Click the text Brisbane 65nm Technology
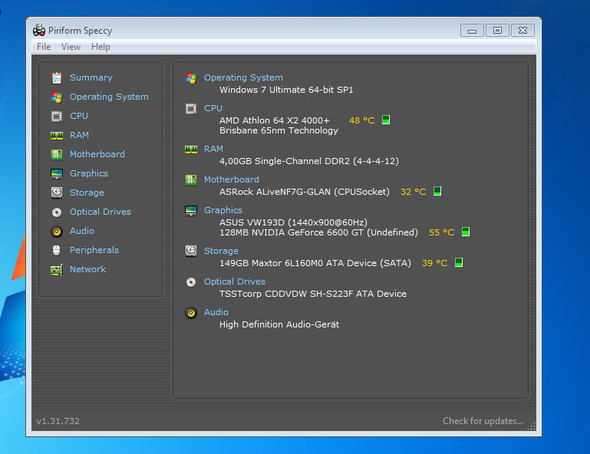The image size is (590, 454). tap(279, 131)
